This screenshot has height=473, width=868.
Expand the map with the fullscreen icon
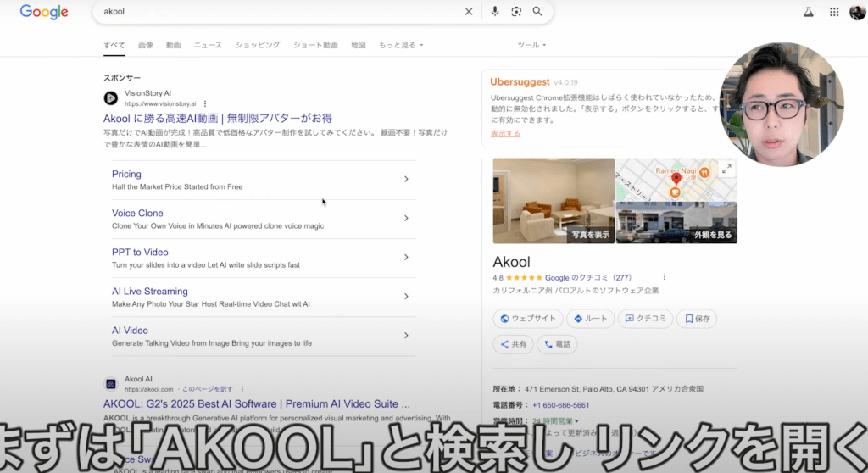[726, 169]
